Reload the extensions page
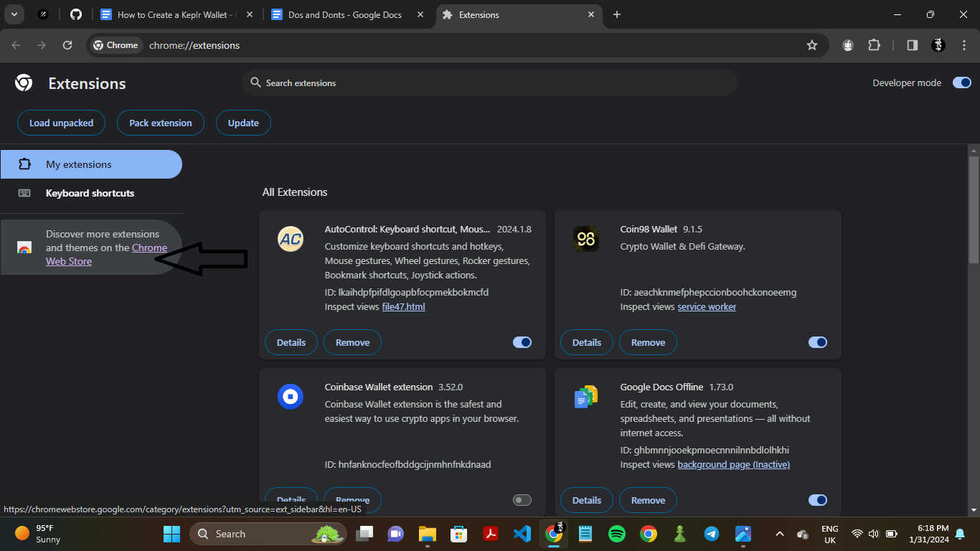 tap(67, 45)
